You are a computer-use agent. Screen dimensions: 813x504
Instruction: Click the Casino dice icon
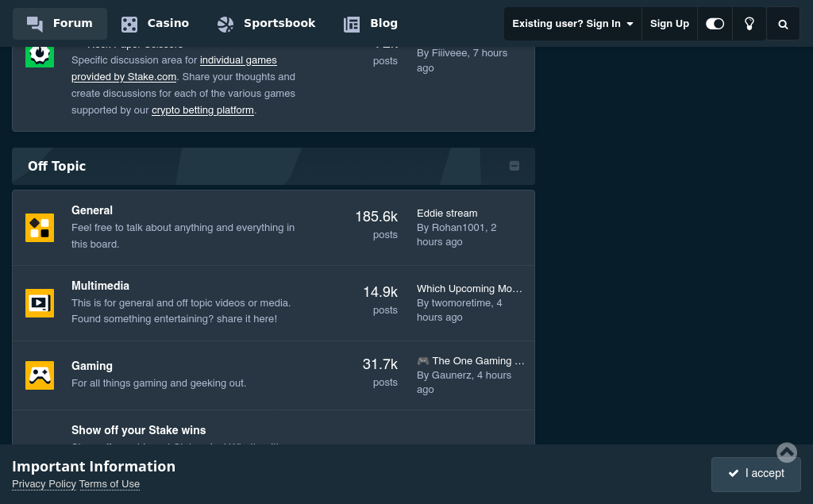(129, 24)
